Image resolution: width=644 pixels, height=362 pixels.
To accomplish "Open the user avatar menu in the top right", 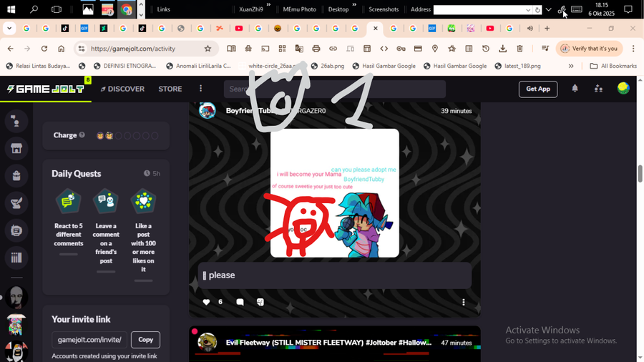I will pyautogui.click(x=623, y=88).
